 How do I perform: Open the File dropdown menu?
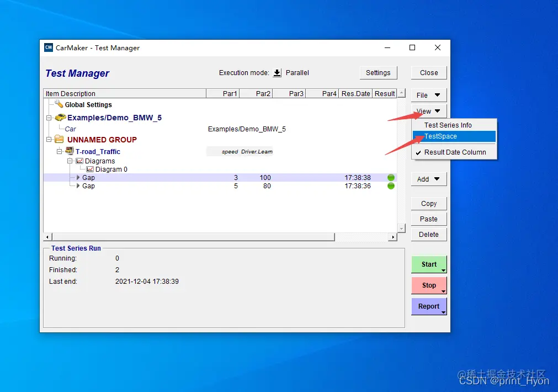pyautogui.click(x=428, y=95)
